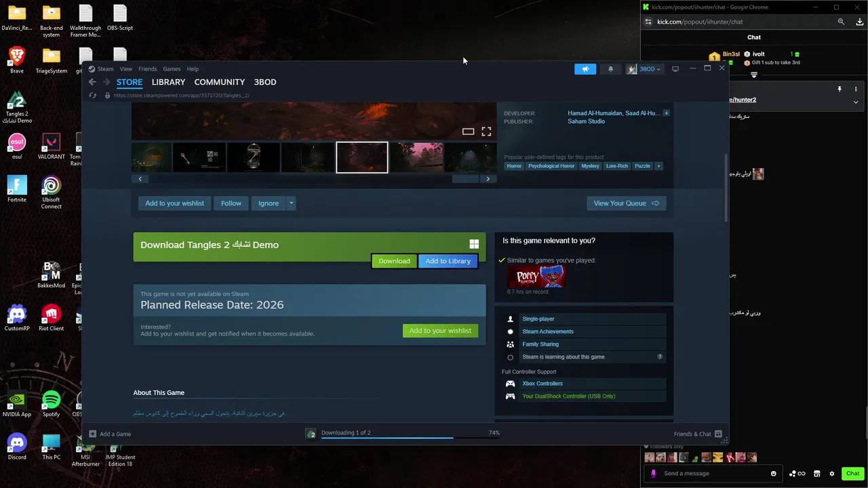Open View Your Queue

(626, 203)
